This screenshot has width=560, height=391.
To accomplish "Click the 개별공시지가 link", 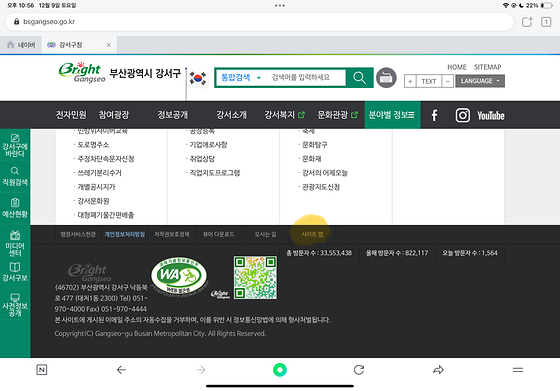I will click(96, 187).
